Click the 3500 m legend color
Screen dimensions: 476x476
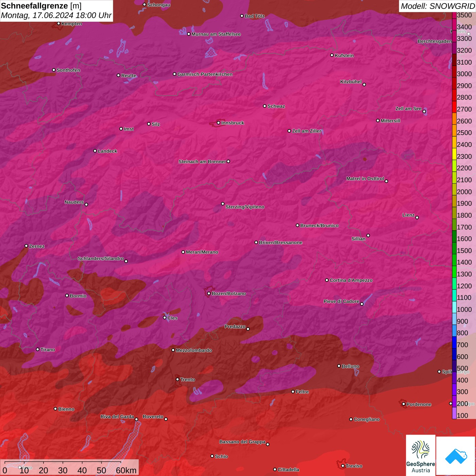[x=454, y=15]
